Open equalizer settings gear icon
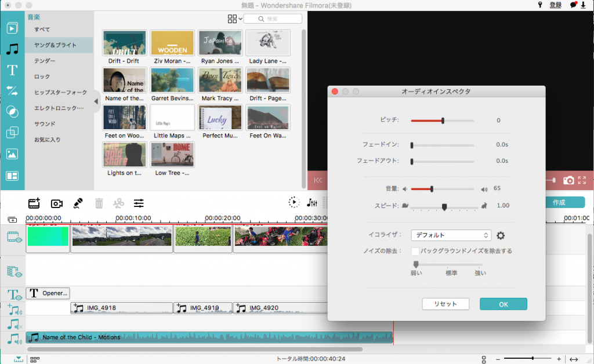This screenshot has height=364, width=594. 501,235
